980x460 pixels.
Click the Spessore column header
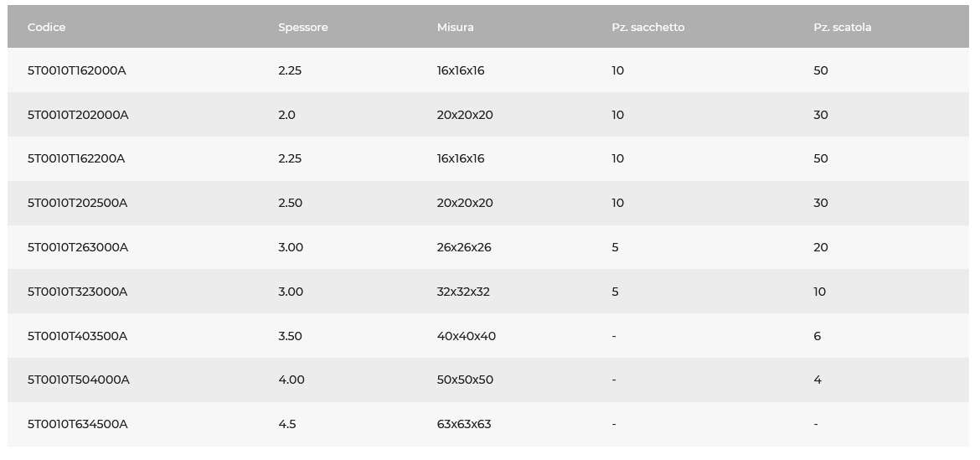click(x=303, y=28)
